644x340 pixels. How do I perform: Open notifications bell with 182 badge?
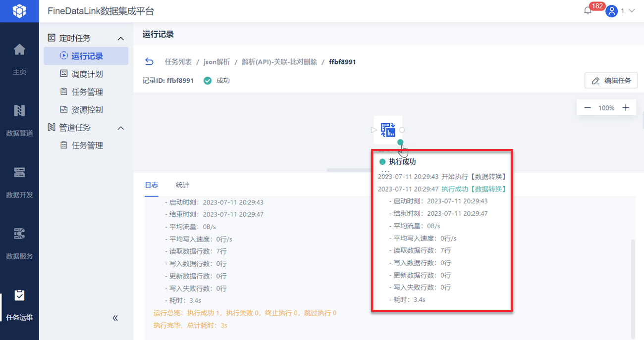[589, 11]
